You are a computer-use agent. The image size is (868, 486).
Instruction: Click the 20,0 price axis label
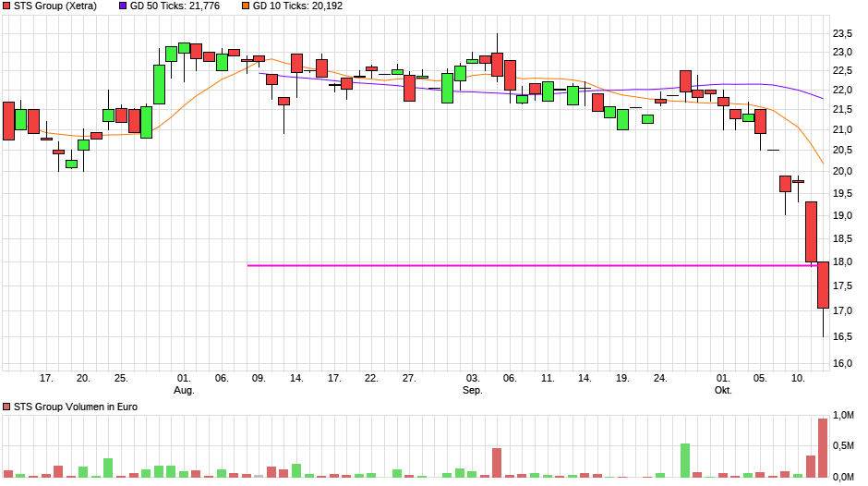coord(842,171)
